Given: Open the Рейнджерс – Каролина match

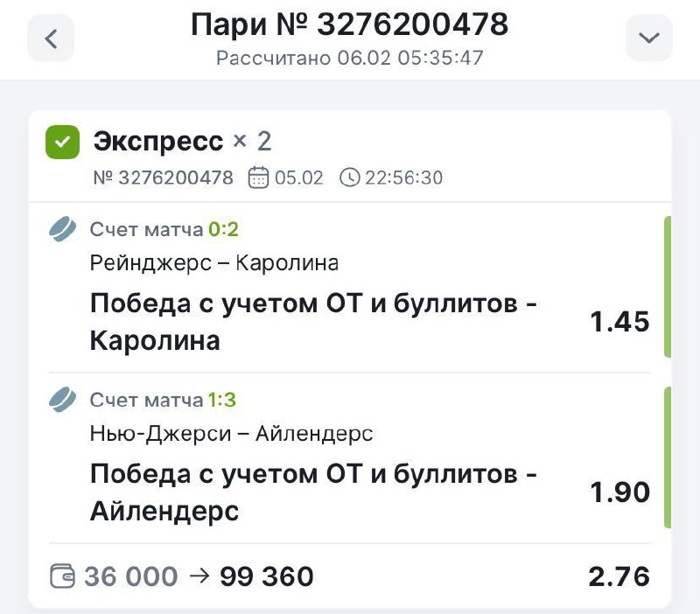Looking at the screenshot, I should pos(214,262).
